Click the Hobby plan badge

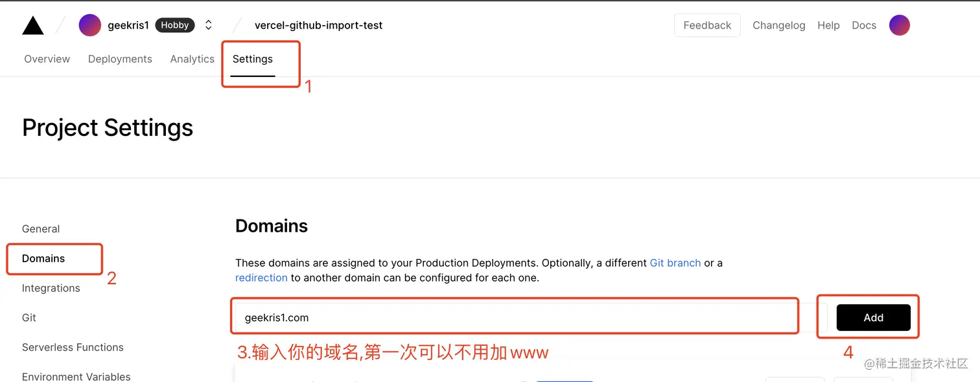pos(175,25)
